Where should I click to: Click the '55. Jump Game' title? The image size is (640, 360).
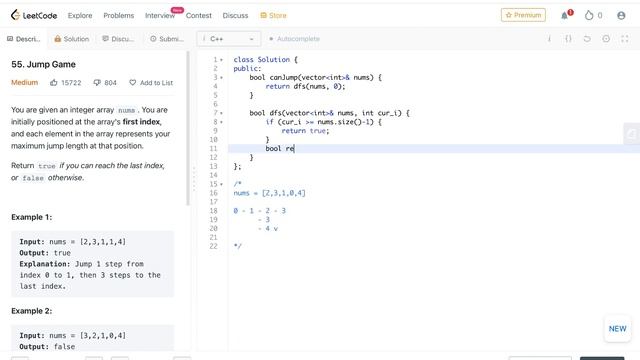click(x=43, y=64)
